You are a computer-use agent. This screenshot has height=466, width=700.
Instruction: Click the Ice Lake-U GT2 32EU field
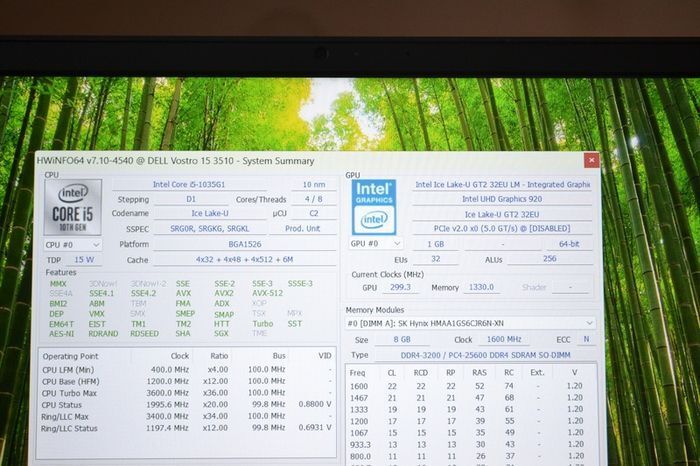click(502, 214)
